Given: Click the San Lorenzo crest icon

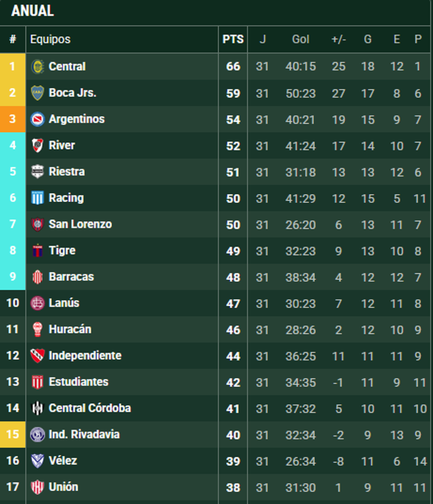Looking at the screenshot, I should click(38, 224).
